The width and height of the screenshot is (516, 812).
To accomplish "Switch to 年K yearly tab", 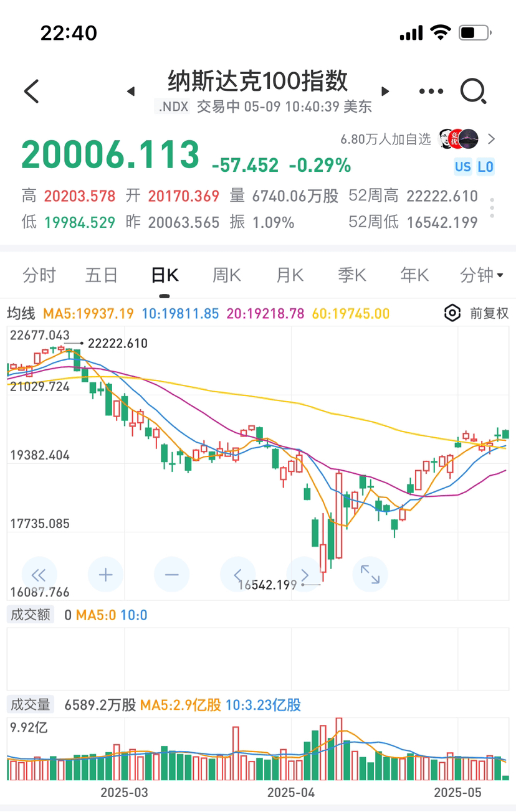I will [x=414, y=275].
